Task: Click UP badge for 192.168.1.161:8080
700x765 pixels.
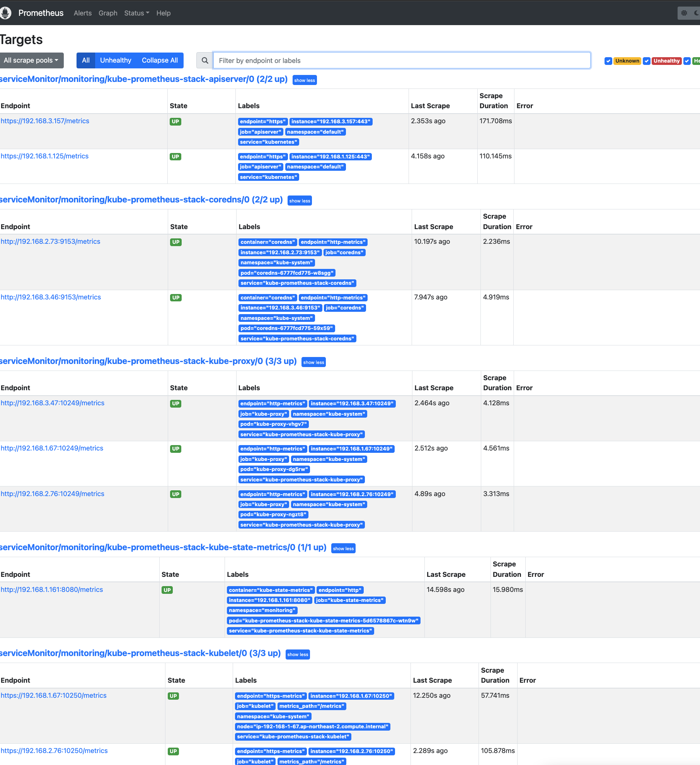Action: pos(167,590)
